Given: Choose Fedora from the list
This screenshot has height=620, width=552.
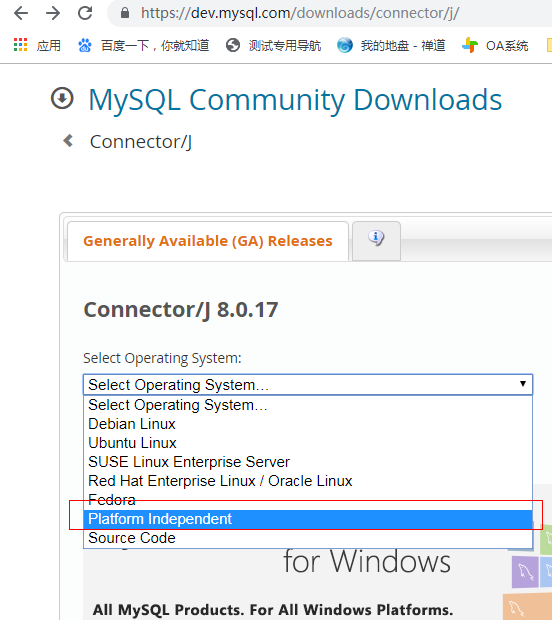Looking at the screenshot, I should click(308, 500).
